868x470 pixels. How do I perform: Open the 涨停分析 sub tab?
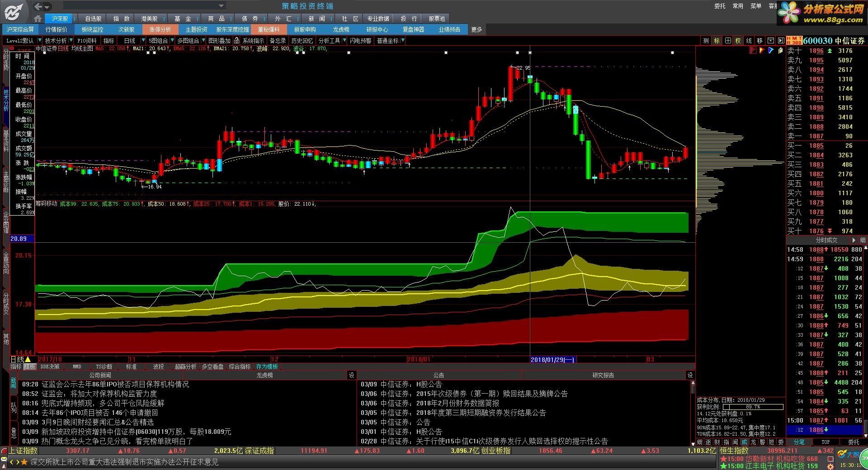[160, 29]
